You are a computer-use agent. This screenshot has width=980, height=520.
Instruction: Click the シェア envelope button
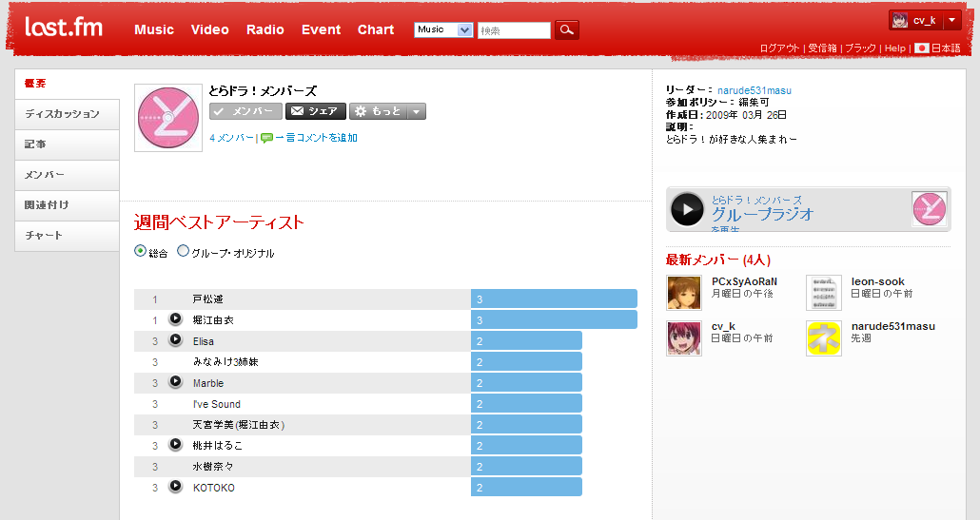[316, 111]
